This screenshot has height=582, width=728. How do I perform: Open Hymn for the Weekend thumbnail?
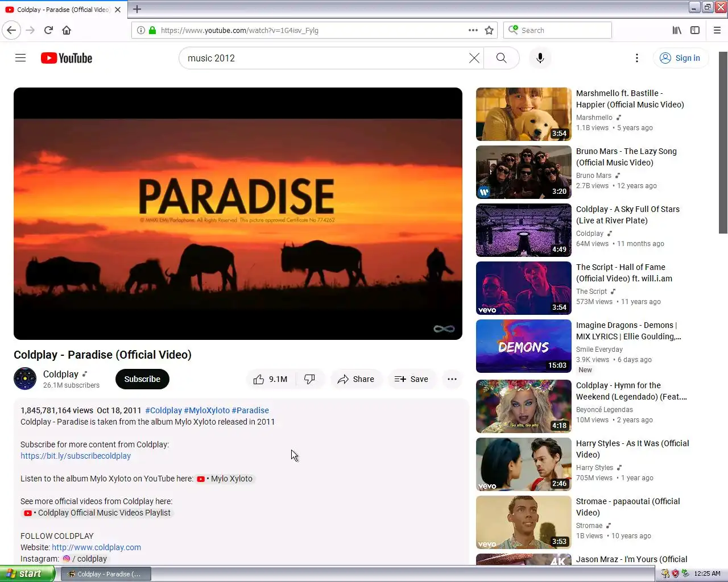point(524,406)
